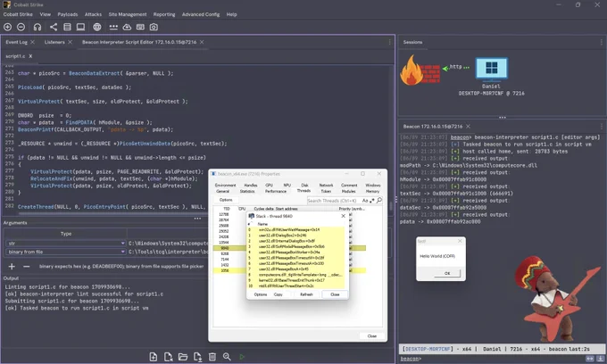Switch to Modules tab in Properties window

tap(348, 191)
